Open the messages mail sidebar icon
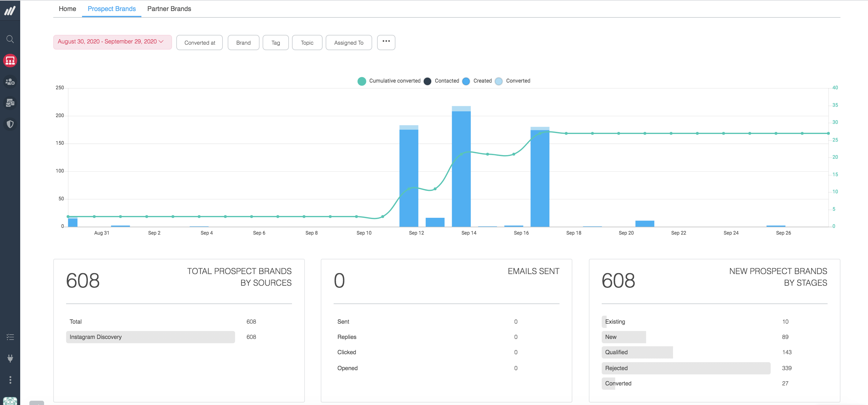 (10, 103)
